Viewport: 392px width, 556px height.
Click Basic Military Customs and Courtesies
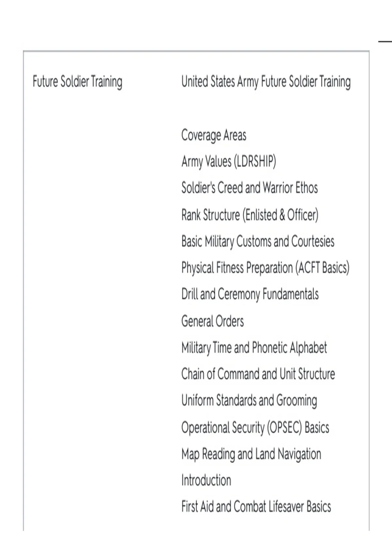[258, 241]
